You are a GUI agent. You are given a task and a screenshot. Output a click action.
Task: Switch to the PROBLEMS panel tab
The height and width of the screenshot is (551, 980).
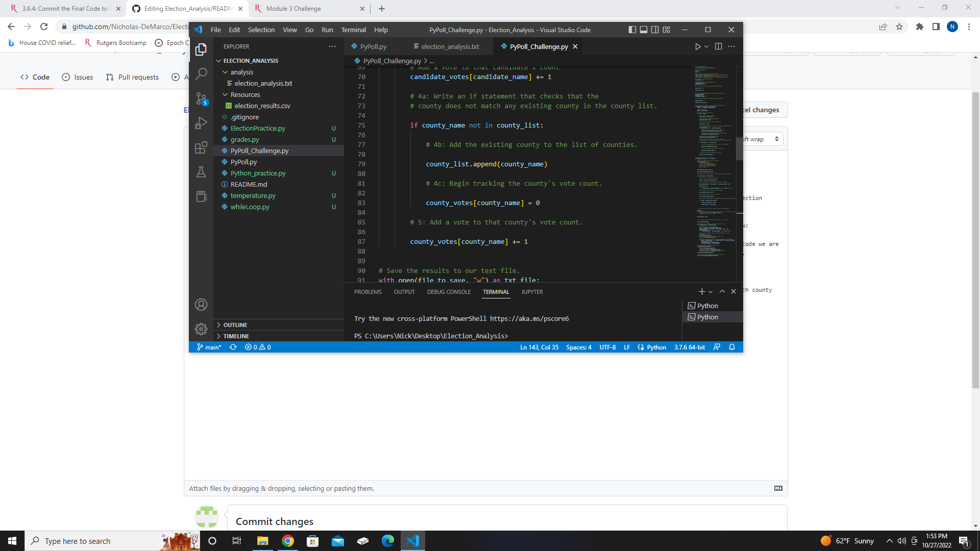367,292
